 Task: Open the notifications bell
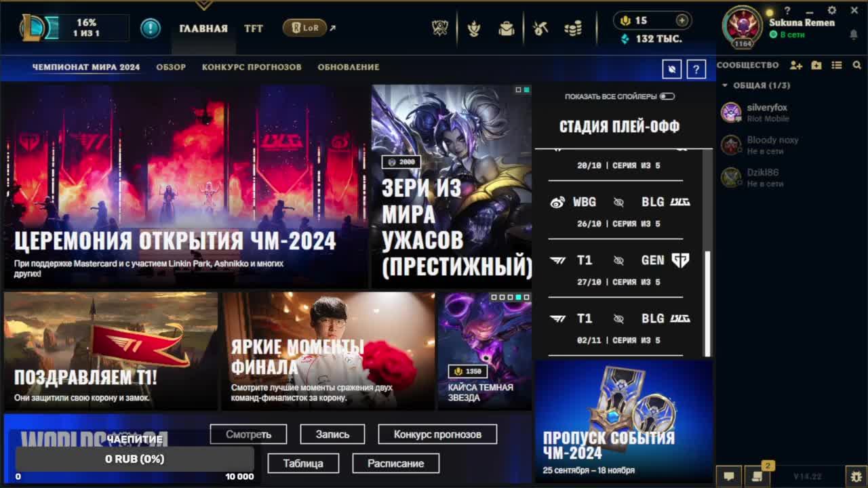point(854,34)
